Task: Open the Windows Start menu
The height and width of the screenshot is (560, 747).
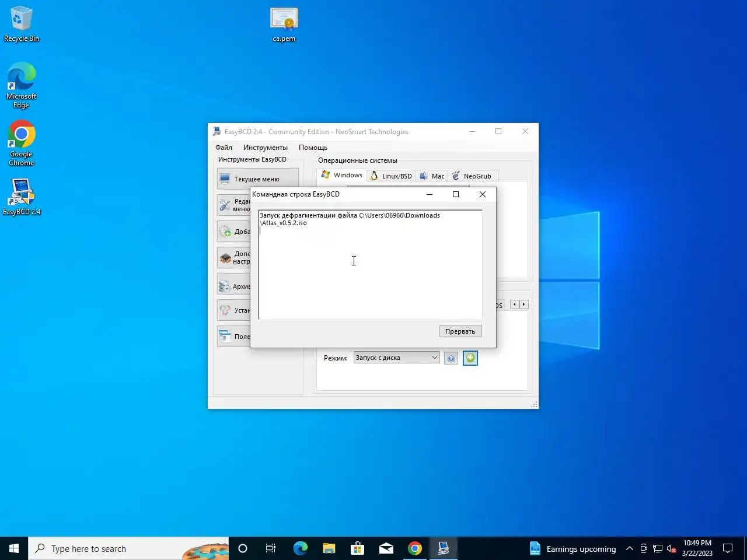Action: (x=14, y=548)
